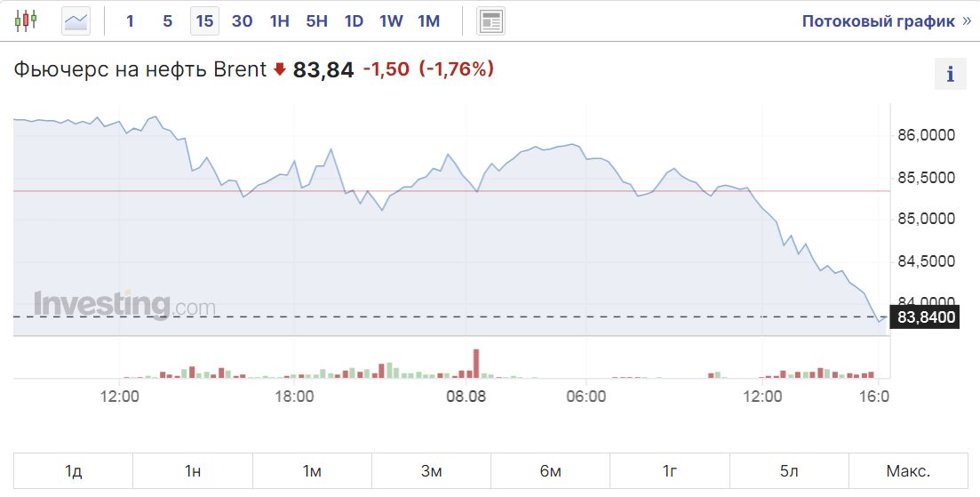Click the (-1,76%) percent change
980x497 pixels.
457,68
